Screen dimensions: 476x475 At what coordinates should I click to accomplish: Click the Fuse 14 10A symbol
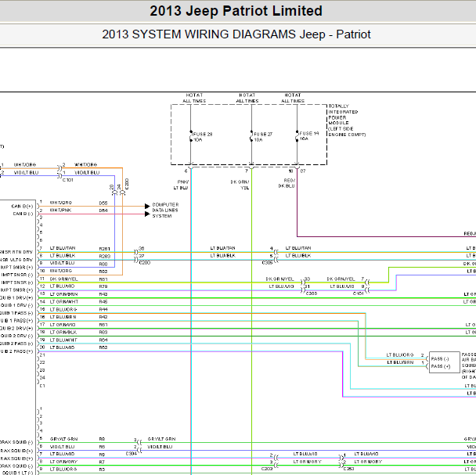coord(297,136)
